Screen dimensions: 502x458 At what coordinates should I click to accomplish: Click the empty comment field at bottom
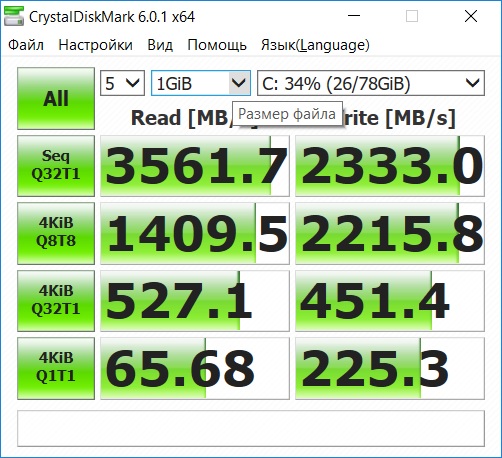[251, 428]
